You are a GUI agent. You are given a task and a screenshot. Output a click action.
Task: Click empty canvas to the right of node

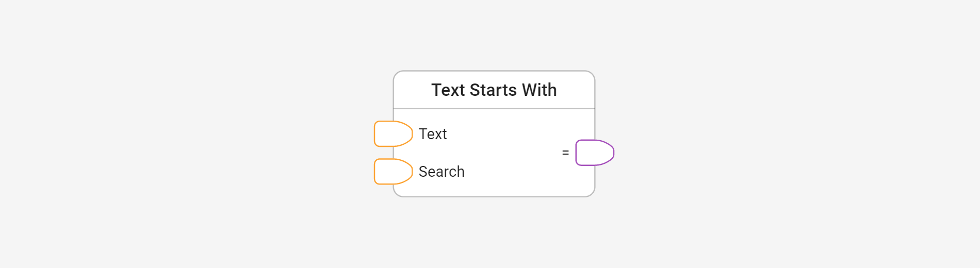(774, 134)
